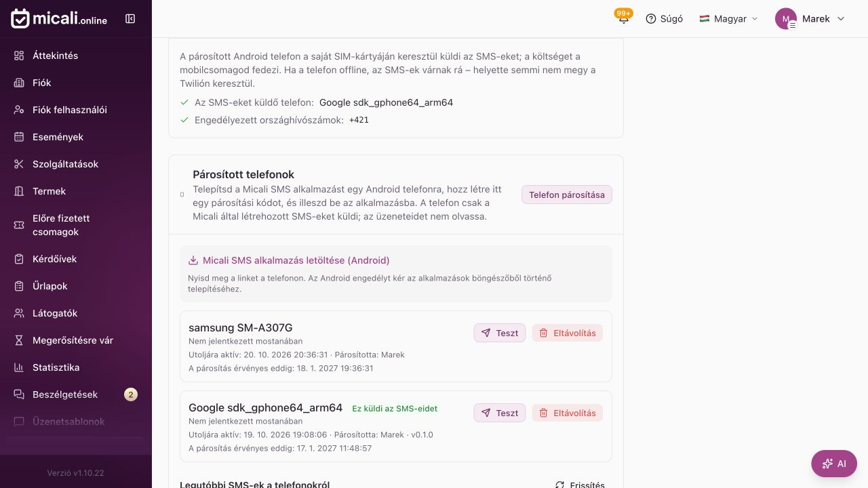This screenshot has height=488, width=868.
Task: Open Kérdőívek page
Action: tap(76, 259)
